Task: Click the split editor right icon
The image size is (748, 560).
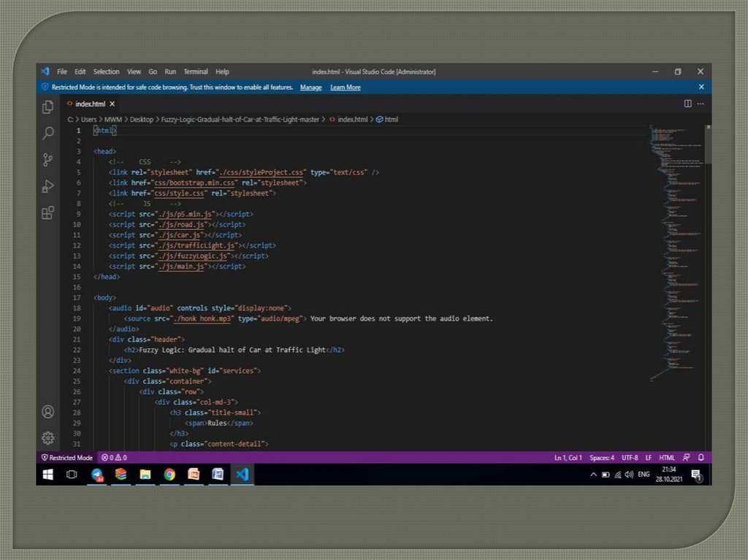Action: [687, 104]
